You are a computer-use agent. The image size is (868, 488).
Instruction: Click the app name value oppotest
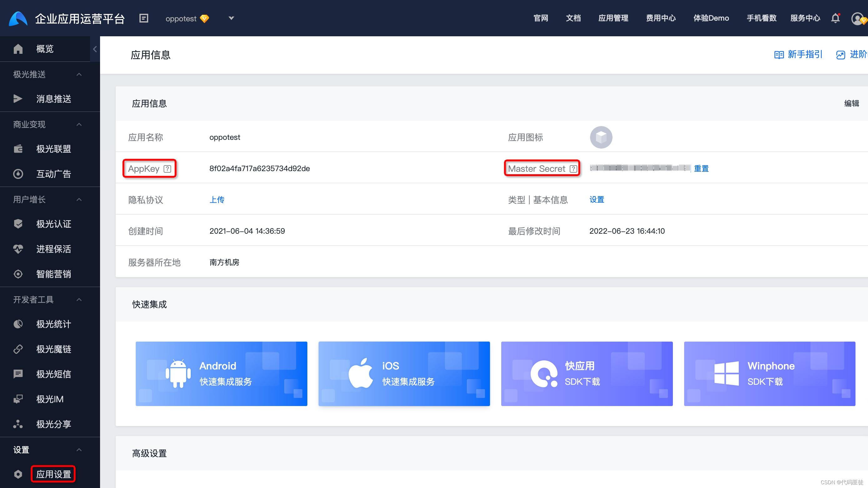click(225, 138)
